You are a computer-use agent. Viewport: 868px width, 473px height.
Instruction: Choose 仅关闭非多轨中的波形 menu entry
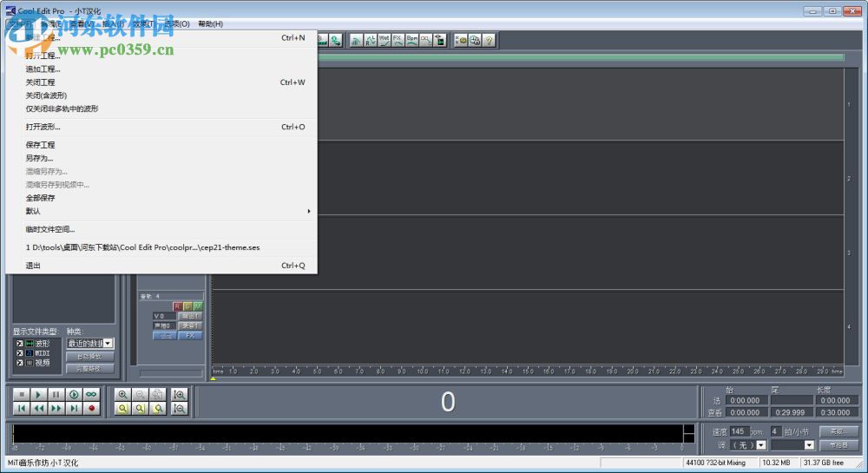(162, 109)
